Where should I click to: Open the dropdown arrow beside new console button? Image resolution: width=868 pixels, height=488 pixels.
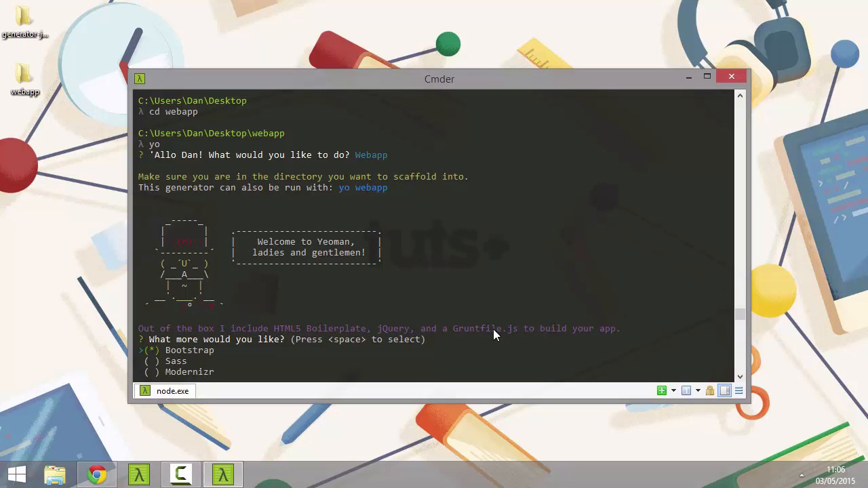tap(673, 390)
